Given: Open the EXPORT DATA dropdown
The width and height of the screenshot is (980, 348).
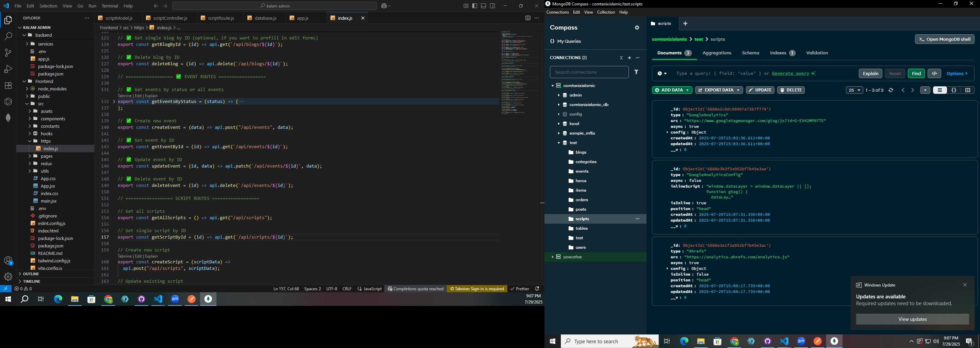Looking at the screenshot, I should [719, 90].
